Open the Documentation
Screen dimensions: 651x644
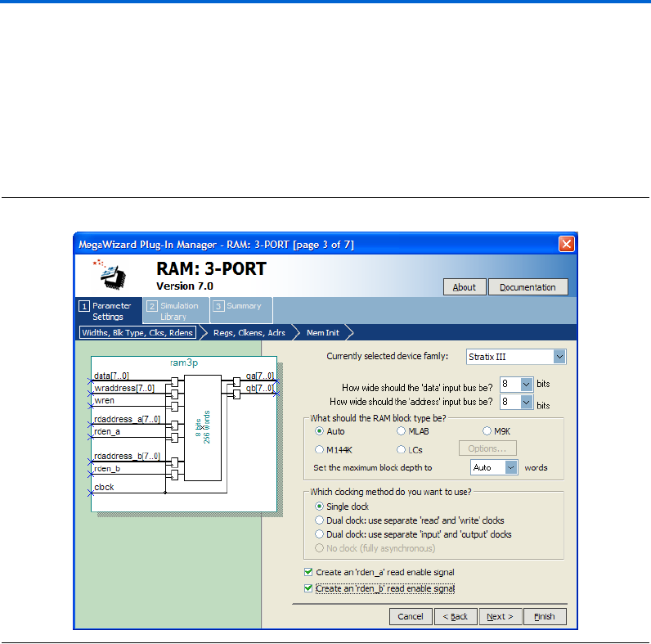(528, 287)
